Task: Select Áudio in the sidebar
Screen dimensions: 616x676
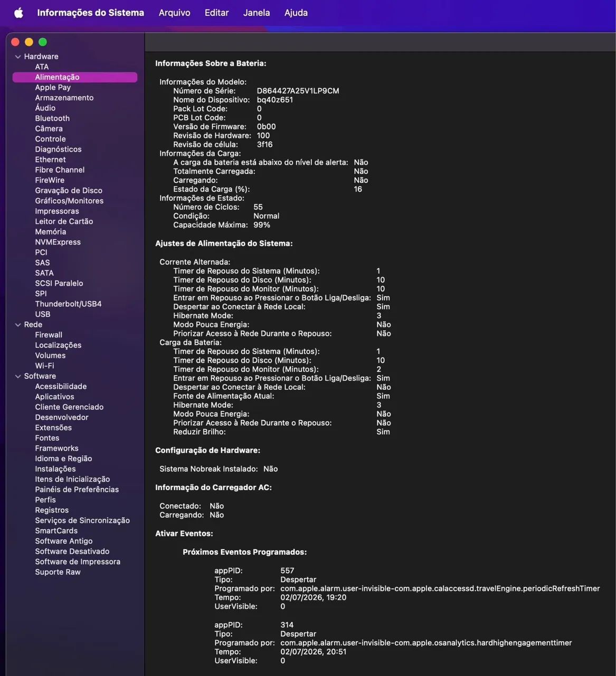Action: click(45, 108)
